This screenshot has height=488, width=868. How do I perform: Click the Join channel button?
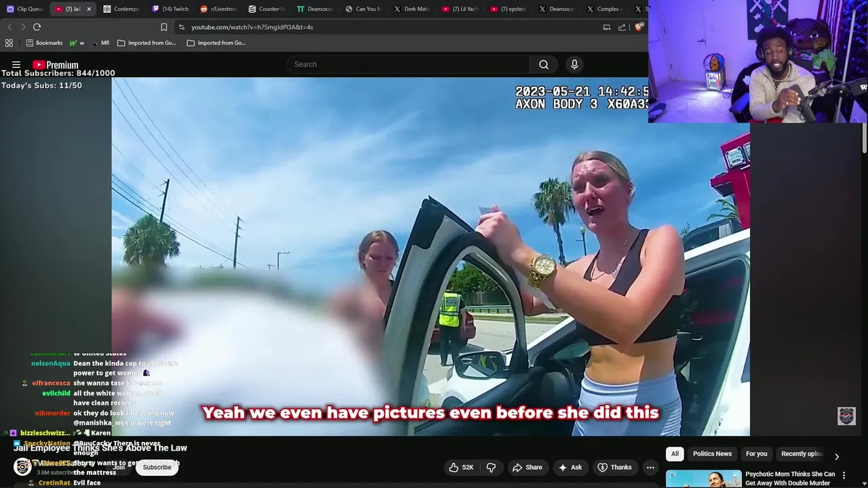pos(119,467)
